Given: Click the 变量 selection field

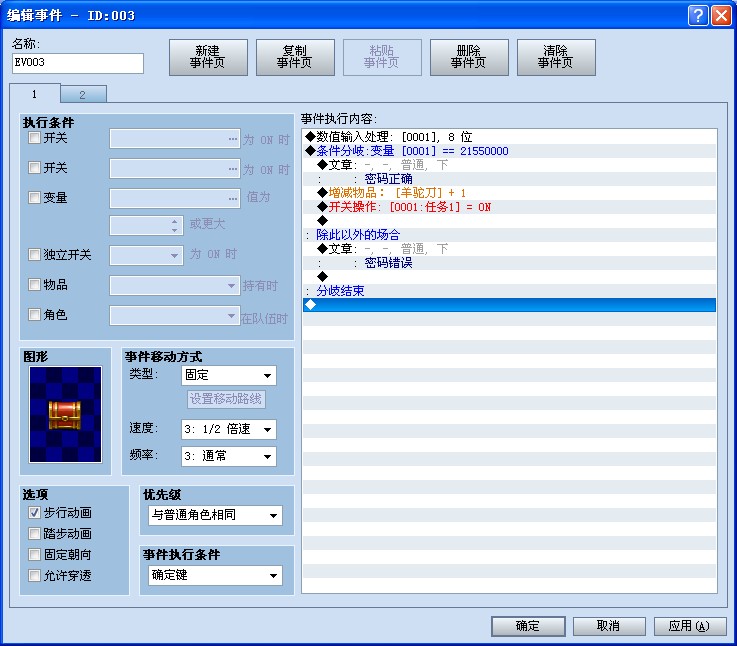Looking at the screenshot, I should pyautogui.click(x=175, y=198).
